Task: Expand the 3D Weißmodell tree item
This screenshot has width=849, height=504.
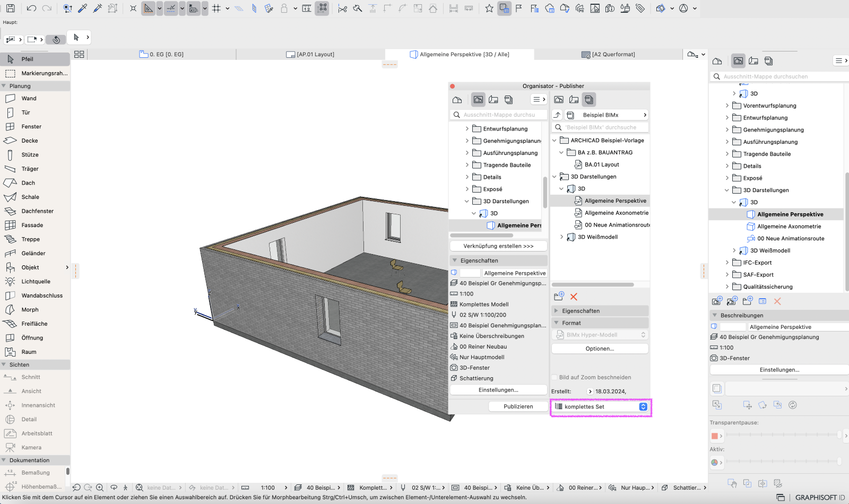Action: [561, 237]
